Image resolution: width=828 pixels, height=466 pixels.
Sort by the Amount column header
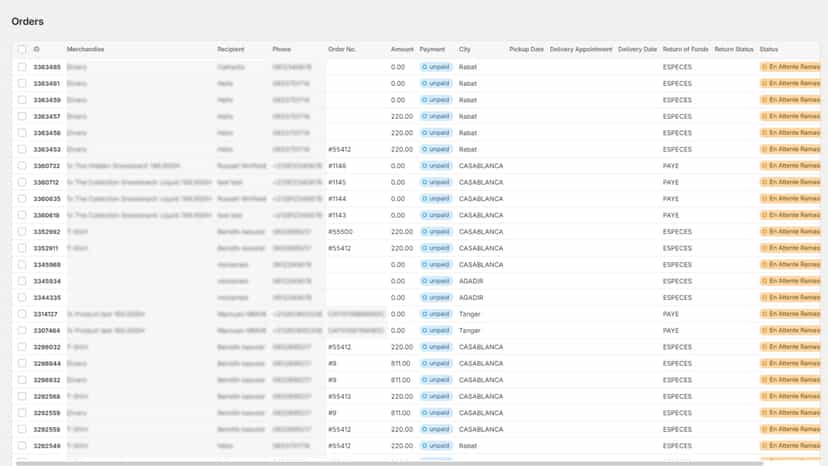(x=402, y=49)
